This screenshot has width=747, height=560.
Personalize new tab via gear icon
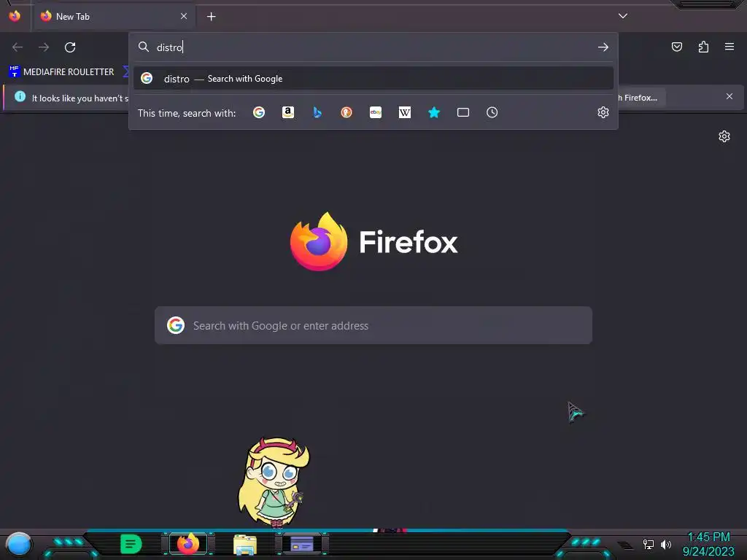coord(724,136)
